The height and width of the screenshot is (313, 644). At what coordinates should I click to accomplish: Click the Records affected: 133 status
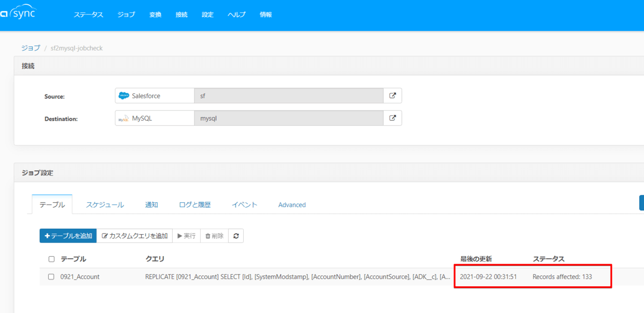(x=562, y=277)
